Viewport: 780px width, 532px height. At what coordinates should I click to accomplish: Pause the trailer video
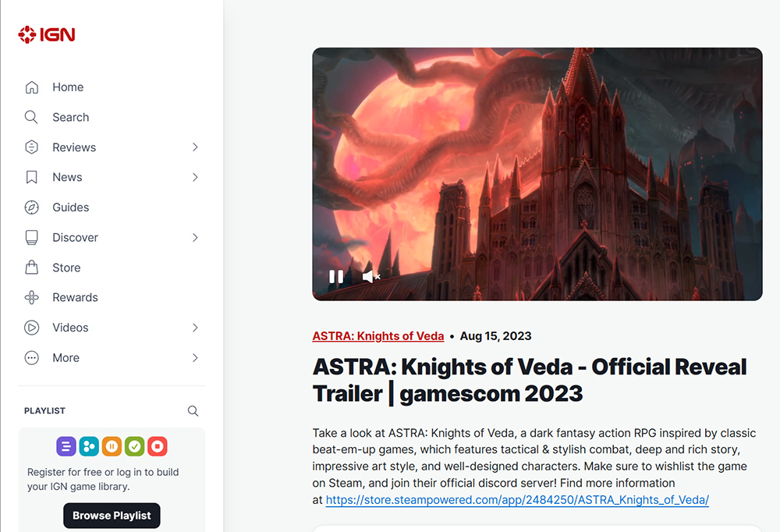pos(336,277)
